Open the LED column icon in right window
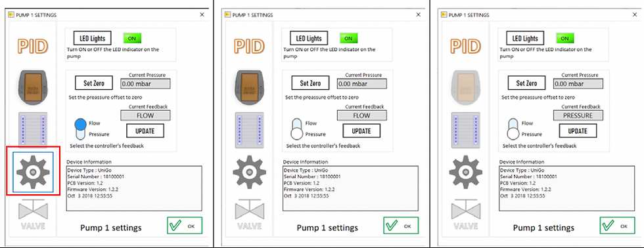Viewport: 644px width, 248px height. (466, 130)
